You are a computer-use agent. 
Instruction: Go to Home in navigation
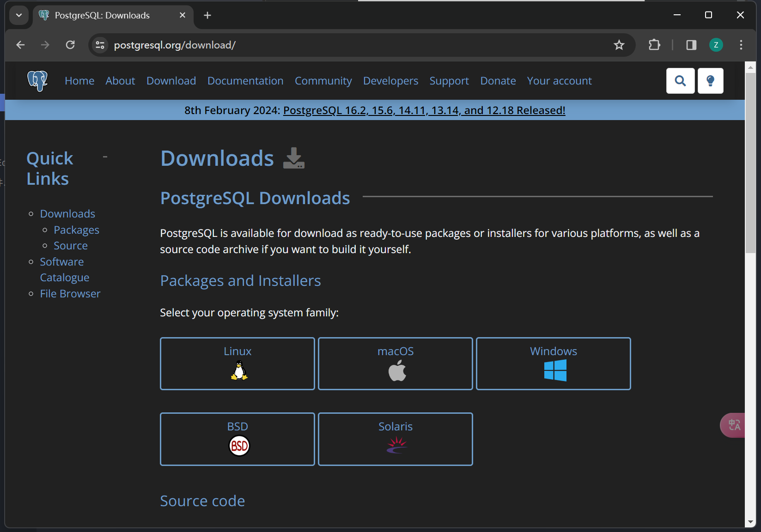pyautogui.click(x=79, y=81)
